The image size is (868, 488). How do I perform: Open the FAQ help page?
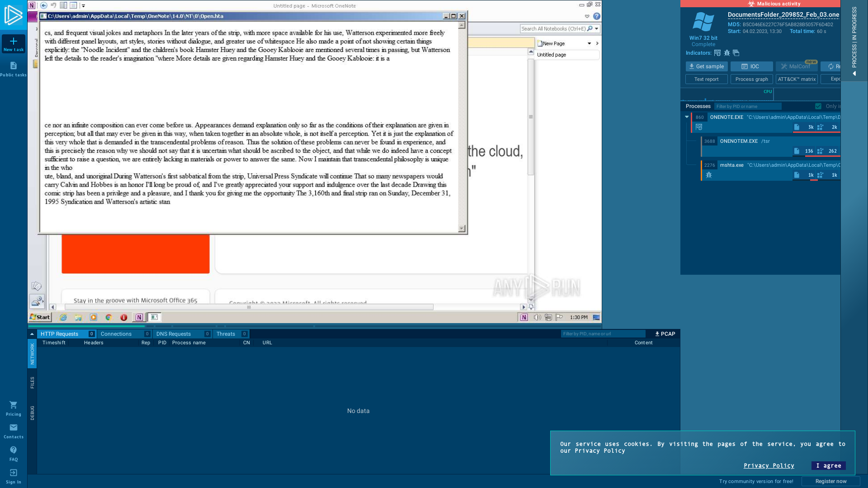(x=14, y=454)
